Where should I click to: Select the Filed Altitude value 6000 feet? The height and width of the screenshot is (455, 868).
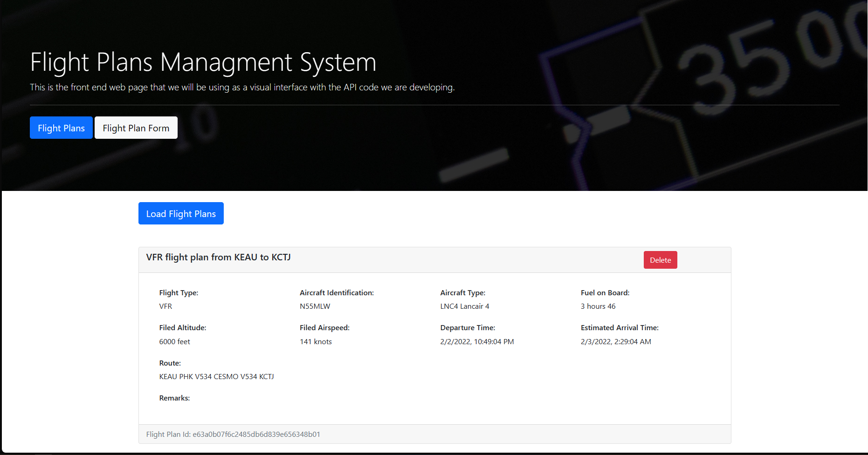174,341
